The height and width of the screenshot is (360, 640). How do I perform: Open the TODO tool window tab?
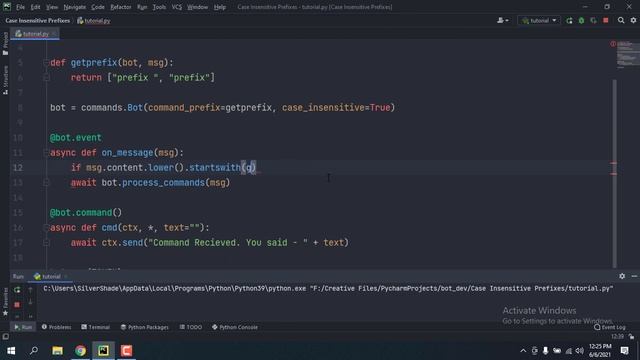click(x=191, y=327)
